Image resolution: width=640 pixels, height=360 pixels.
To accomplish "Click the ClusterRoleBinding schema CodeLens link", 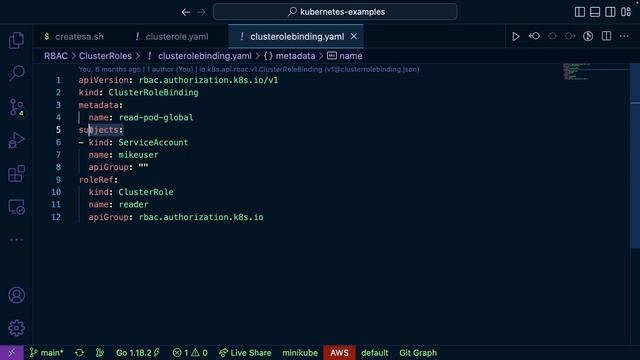I will pyautogui.click(x=309, y=69).
